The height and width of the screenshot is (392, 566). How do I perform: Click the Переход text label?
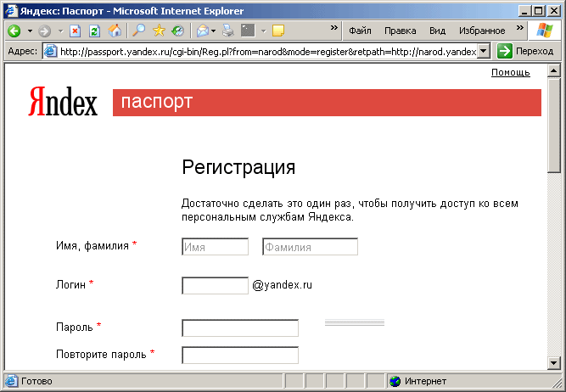coord(535,51)
